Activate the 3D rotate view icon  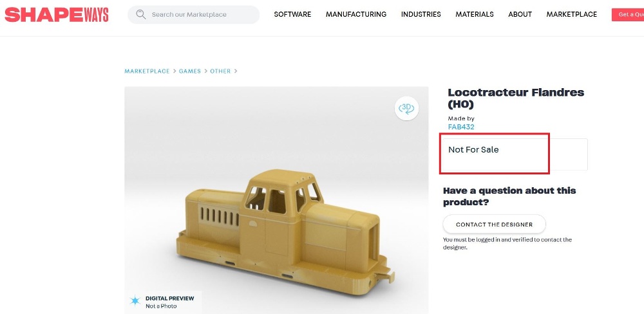(x=406, y=108)
